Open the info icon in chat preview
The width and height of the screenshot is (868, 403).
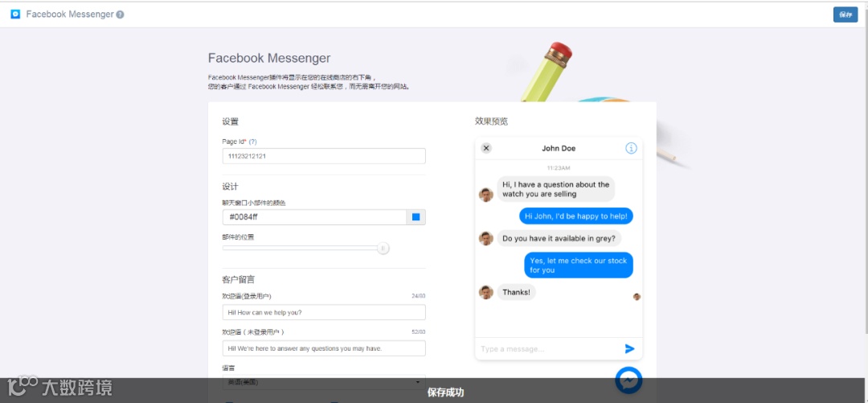tap(631, 148)
